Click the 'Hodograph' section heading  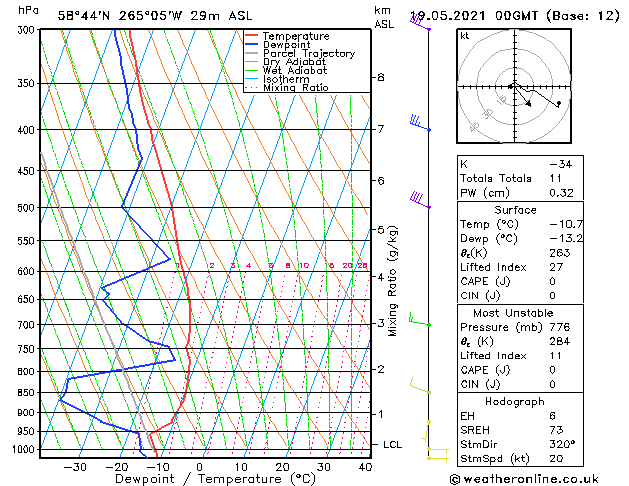(515, 402)
